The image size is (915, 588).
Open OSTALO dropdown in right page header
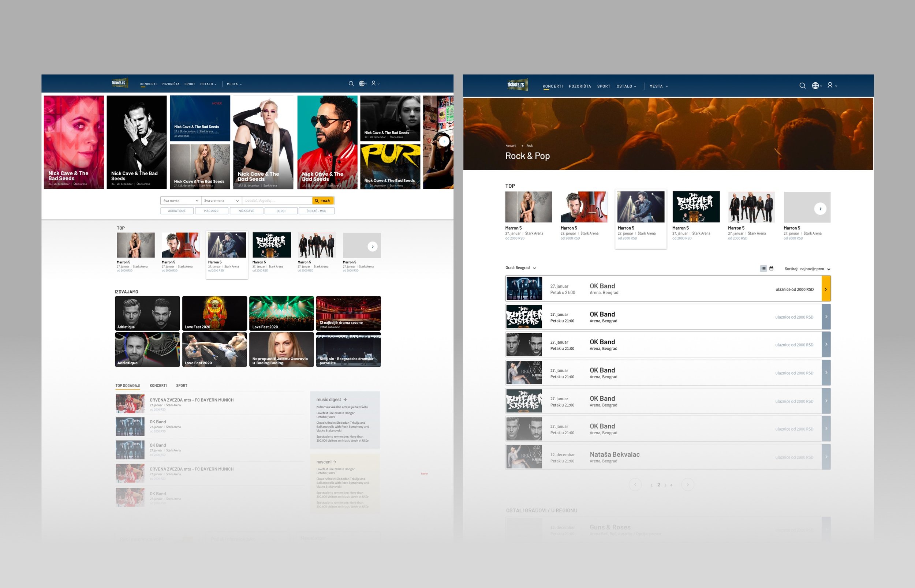[x=626, y=86]
